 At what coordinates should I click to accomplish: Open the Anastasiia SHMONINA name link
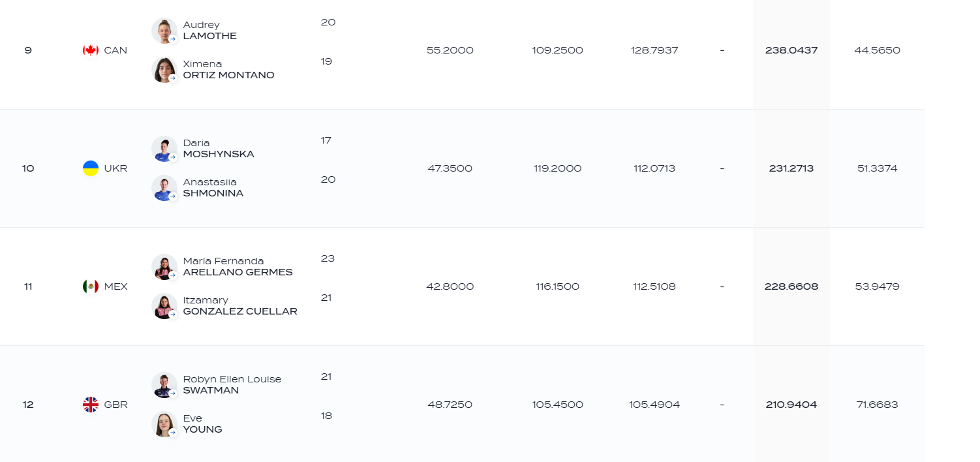coord(213,188)
